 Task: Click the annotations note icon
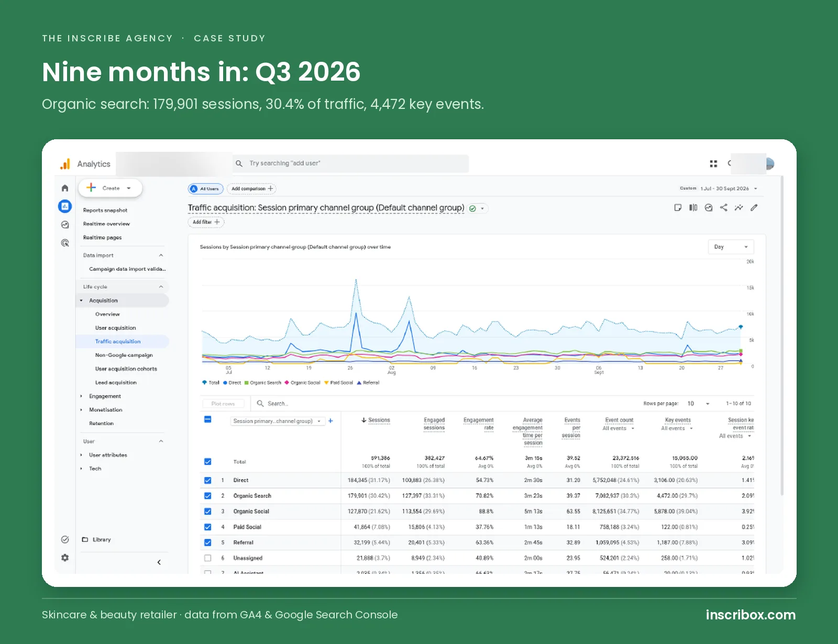coord(678,208)
